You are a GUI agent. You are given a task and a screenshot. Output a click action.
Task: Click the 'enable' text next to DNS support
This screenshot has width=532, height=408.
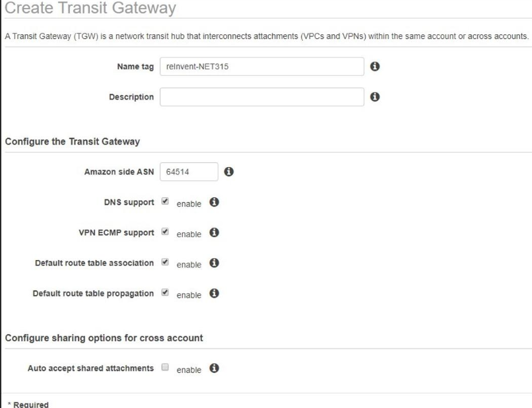pos(188,203)
